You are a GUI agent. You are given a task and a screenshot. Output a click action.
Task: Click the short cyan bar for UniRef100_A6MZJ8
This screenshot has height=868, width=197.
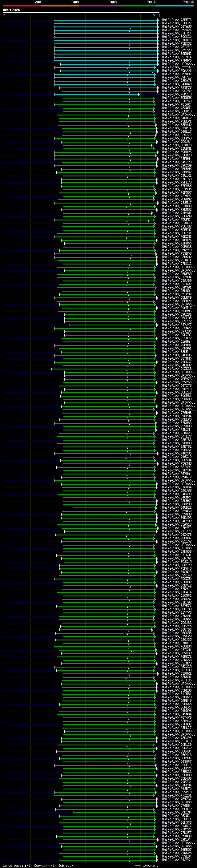tap(97, 95)
